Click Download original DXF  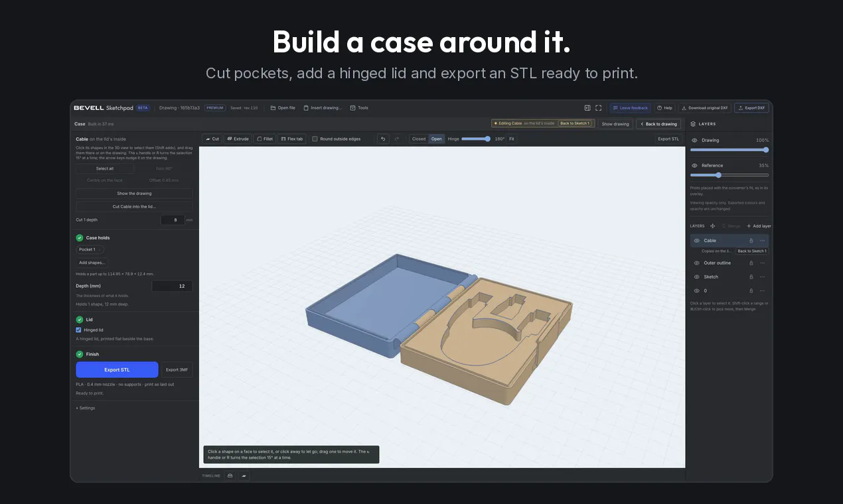(704, 107)
